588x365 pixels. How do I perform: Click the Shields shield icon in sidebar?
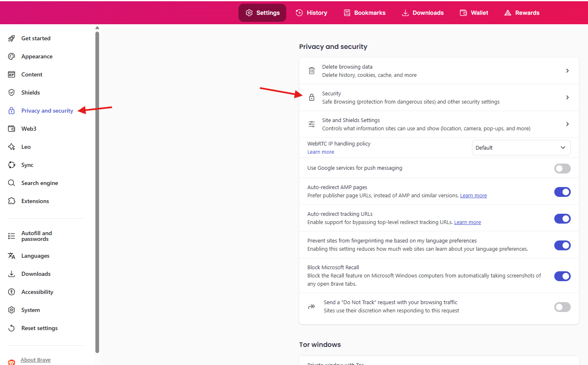12,92
